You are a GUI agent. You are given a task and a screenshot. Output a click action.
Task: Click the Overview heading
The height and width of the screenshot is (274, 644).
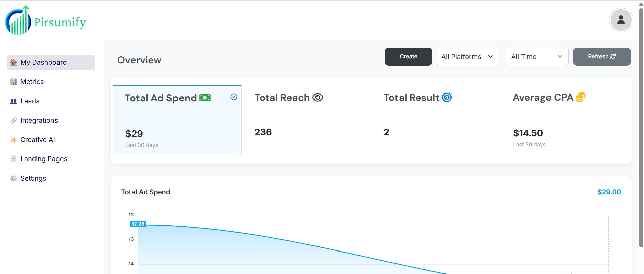[x=139, y=60]
